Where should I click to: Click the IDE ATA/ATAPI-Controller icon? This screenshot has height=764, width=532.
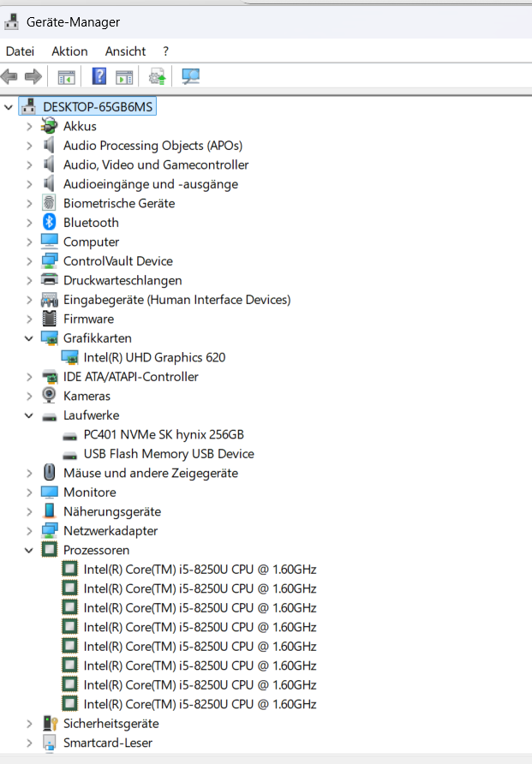tap(49, 376)
